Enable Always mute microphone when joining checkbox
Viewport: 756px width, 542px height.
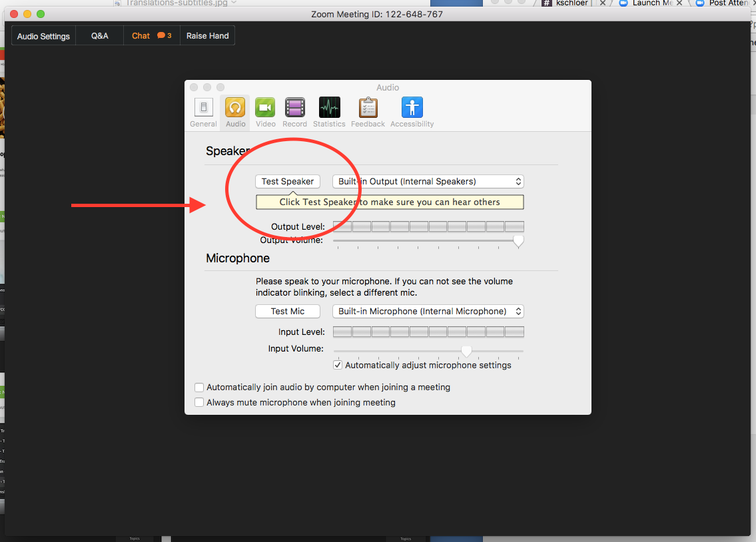coord(198,402)
